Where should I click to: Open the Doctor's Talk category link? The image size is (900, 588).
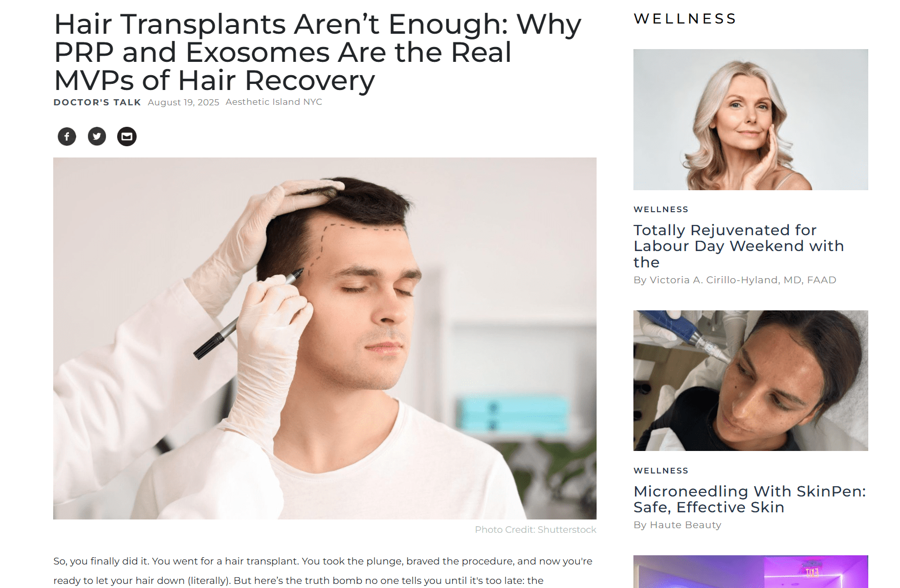click(x=97, y=102)
